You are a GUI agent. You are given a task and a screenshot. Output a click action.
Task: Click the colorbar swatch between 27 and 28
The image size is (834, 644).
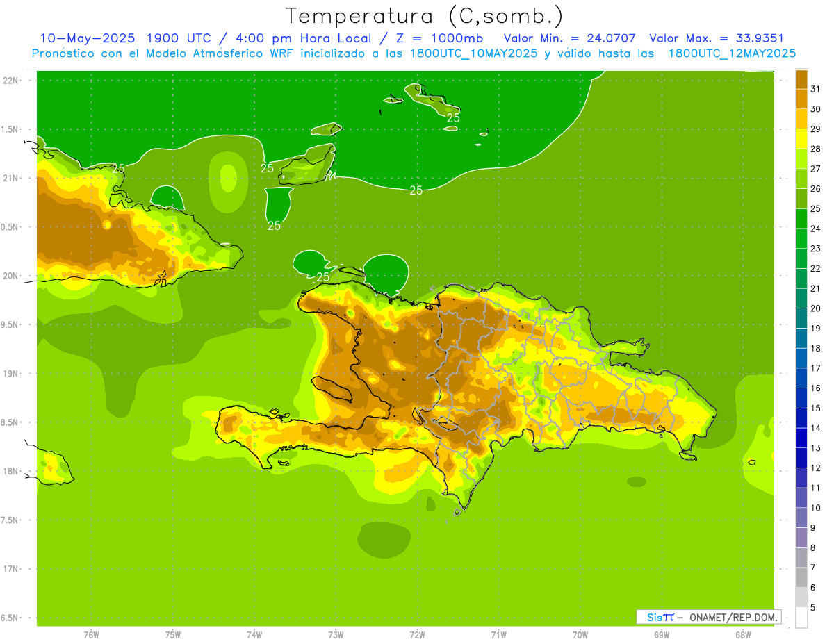pos(801,158)
